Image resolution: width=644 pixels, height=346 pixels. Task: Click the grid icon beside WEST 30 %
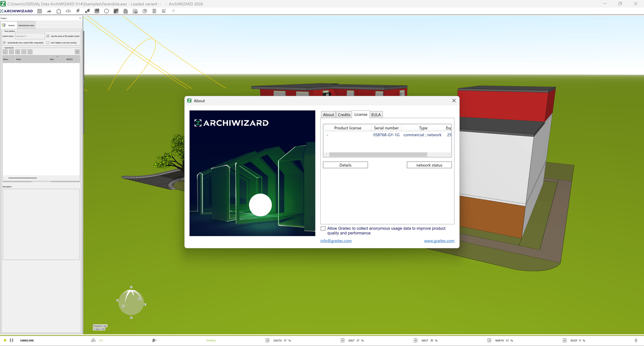[x=416, y=340]
